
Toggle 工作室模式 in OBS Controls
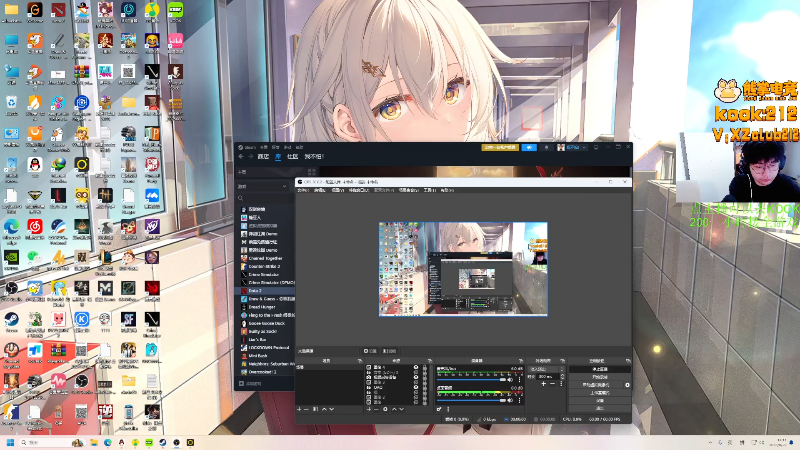pyautogui.click(x=599, y=393)
